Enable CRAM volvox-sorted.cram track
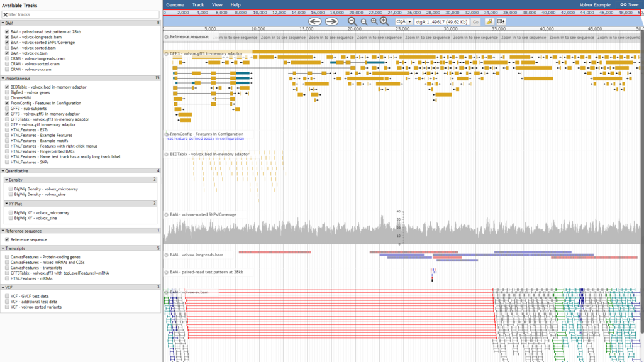 click(7, 63)
